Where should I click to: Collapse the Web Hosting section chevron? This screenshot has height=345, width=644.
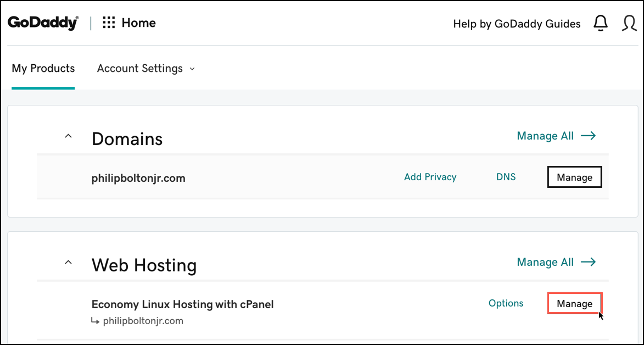coord(68,263)
